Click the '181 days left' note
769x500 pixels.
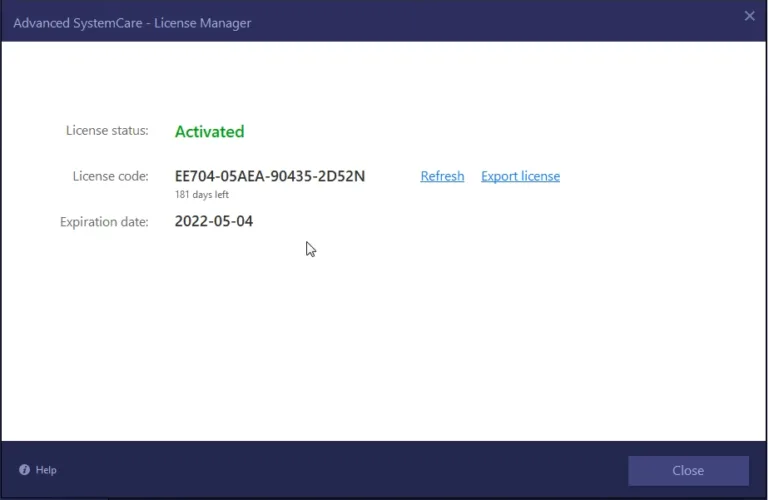(x=202, y=194)
